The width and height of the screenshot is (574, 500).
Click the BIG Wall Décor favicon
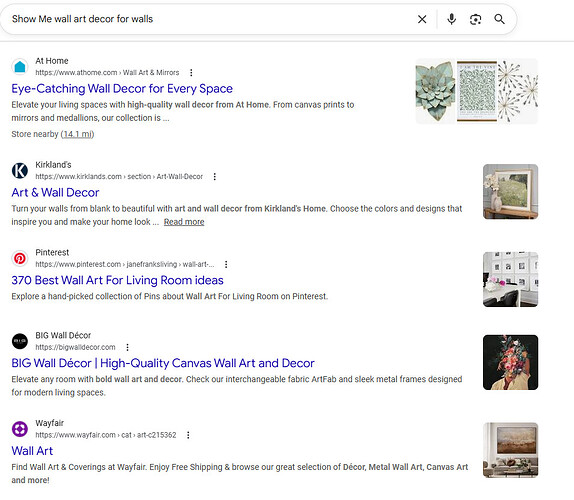20,341
